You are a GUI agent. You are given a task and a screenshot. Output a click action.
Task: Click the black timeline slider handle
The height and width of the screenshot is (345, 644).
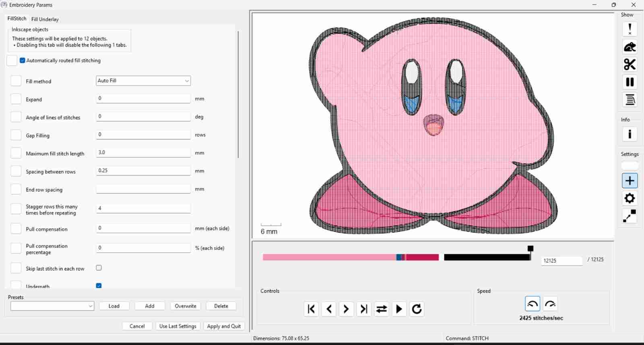(530, 249)
